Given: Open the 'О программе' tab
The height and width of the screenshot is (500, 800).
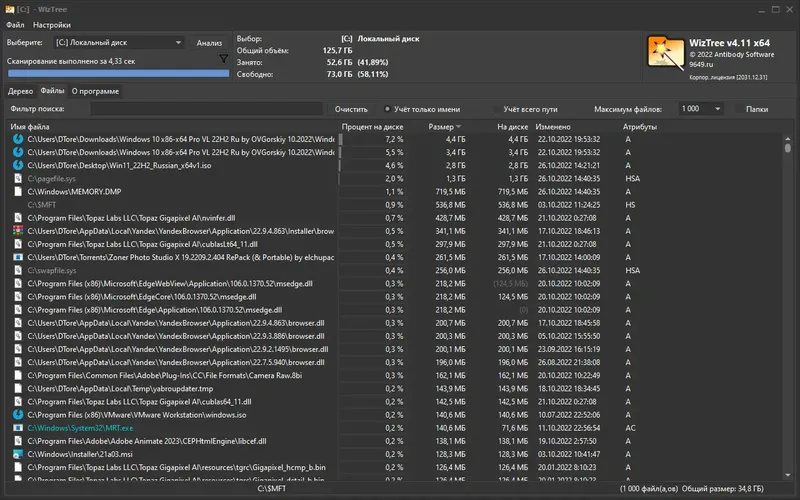Looking at the screenshot, I should click(95, 91).
